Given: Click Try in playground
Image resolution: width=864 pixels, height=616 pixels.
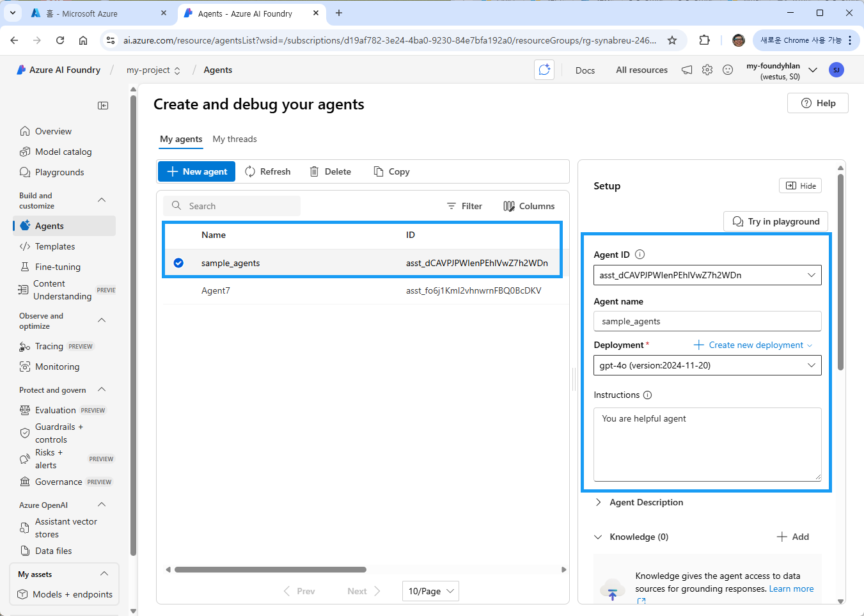Looking at the screenshot, I should pos(776,221).
